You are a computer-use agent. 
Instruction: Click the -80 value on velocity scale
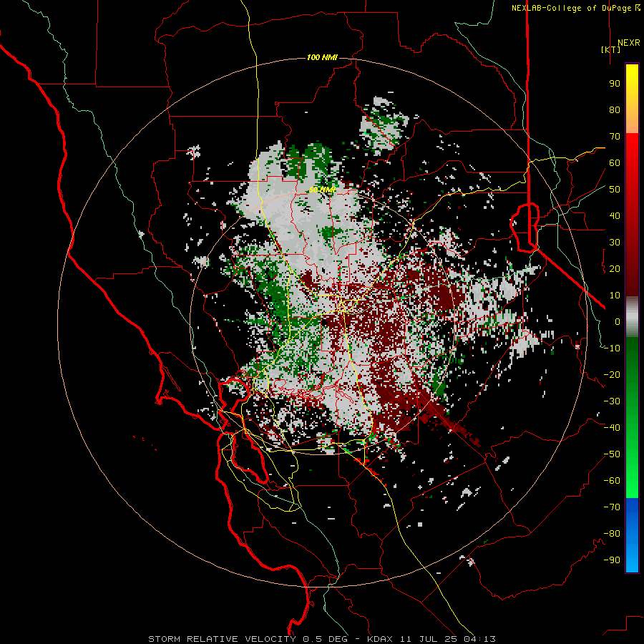tap(612, 534)
